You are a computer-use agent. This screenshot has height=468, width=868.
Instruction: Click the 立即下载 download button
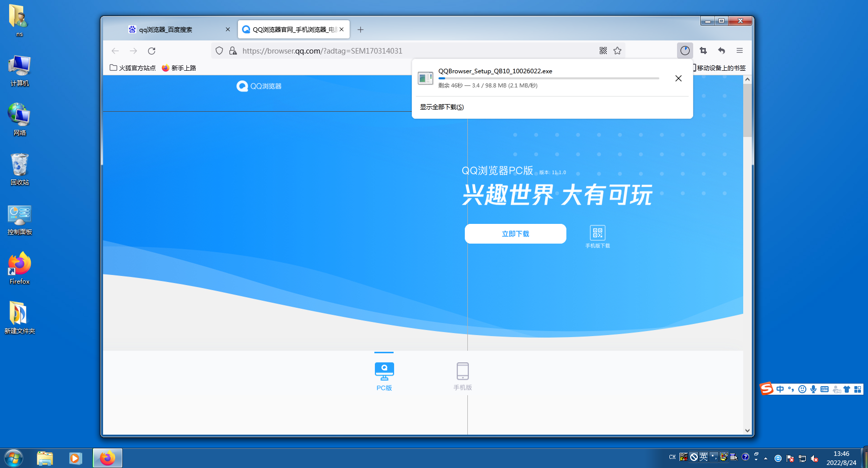(515, 233)
